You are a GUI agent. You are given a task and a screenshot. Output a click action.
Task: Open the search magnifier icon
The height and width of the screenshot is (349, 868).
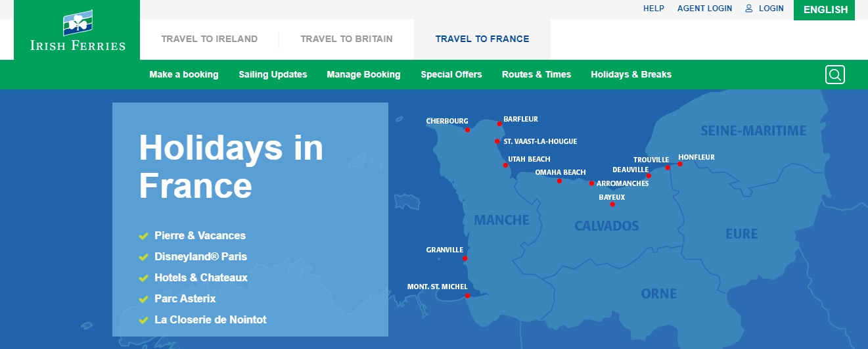[x=835, y=74]
